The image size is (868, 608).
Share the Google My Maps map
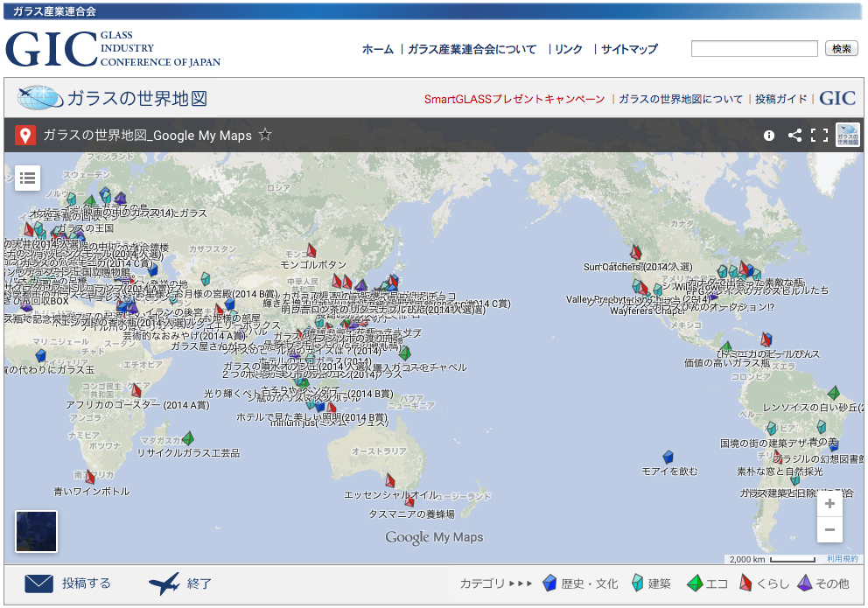794,136
